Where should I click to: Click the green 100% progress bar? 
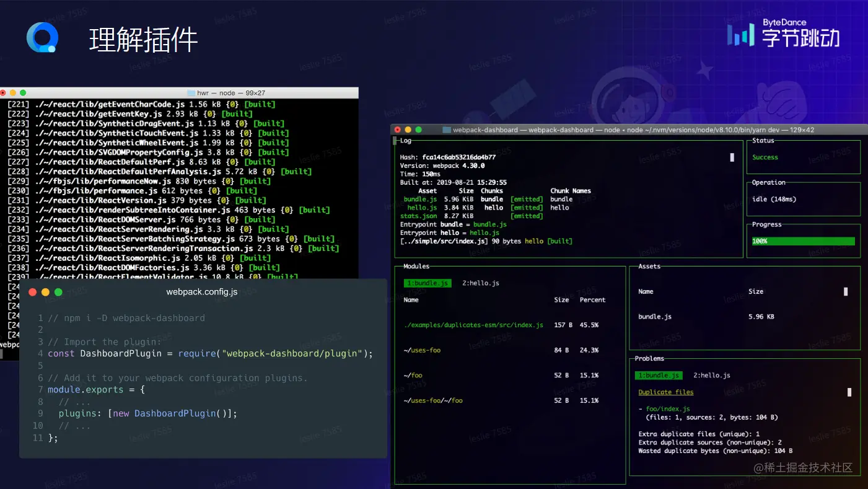(x=803, y=241)
